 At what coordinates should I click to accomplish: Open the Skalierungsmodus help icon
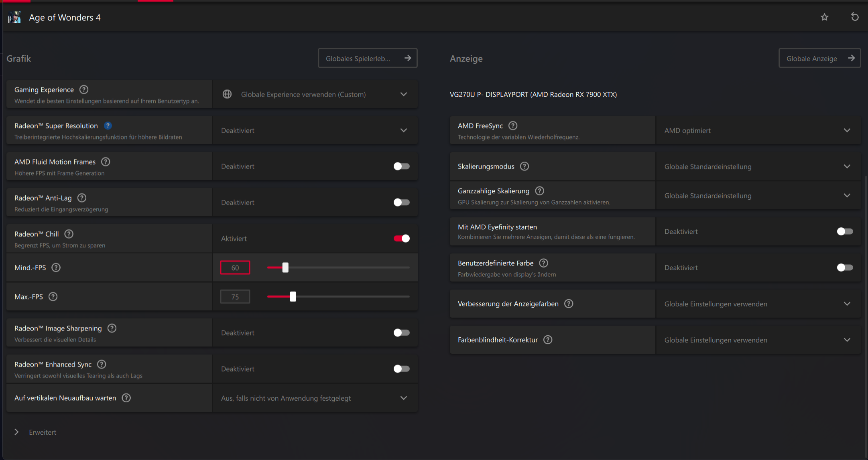pos(524,166)
